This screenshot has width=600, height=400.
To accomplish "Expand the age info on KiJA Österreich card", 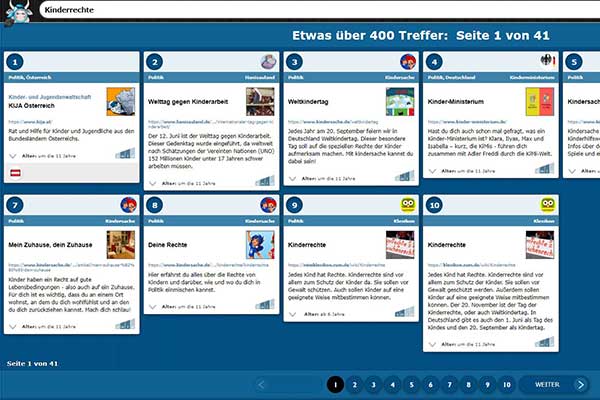I will 14,155.
